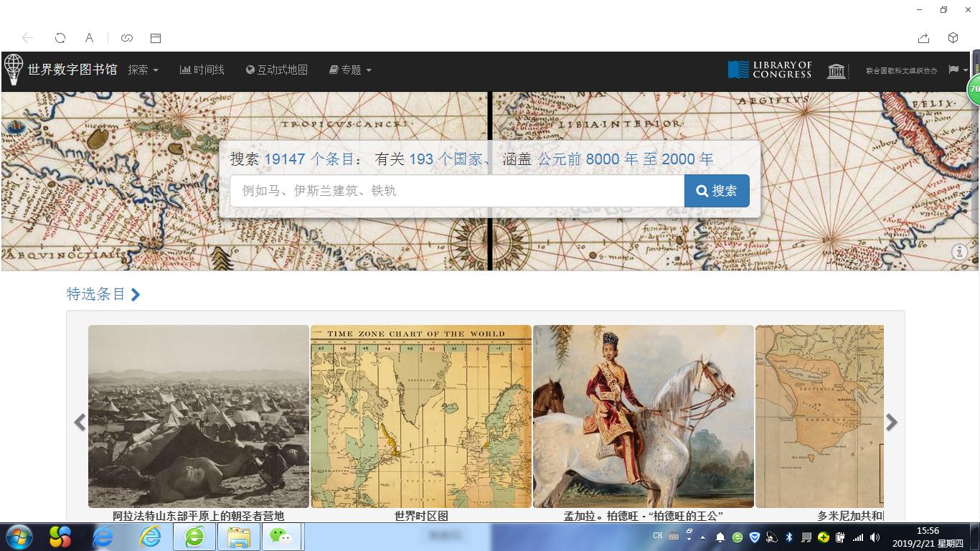Click the share icon at top right
This screenshot has width=980, height=551.
coord(923,38)
